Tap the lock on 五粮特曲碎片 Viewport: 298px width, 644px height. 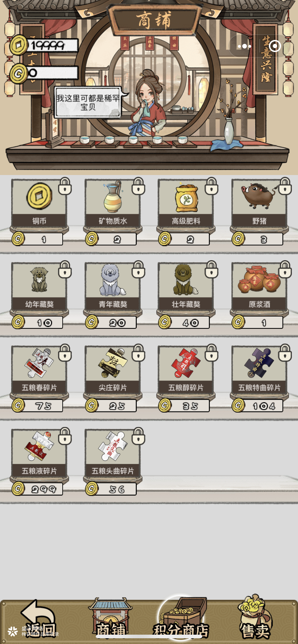[x=285, y=353]
